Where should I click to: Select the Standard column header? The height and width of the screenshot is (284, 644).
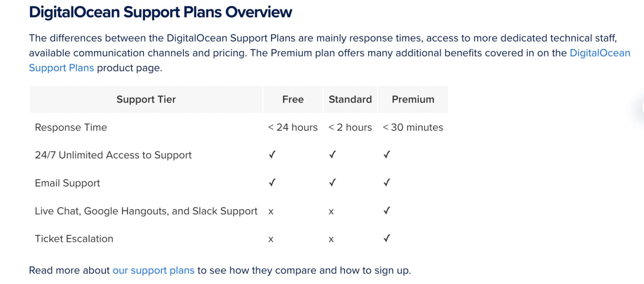coord(350,99)
